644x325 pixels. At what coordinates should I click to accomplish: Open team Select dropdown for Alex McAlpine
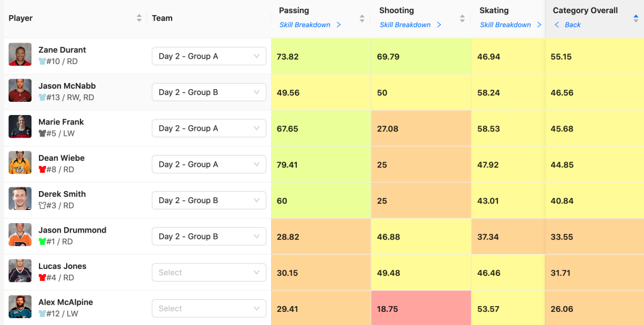point(209,309)
